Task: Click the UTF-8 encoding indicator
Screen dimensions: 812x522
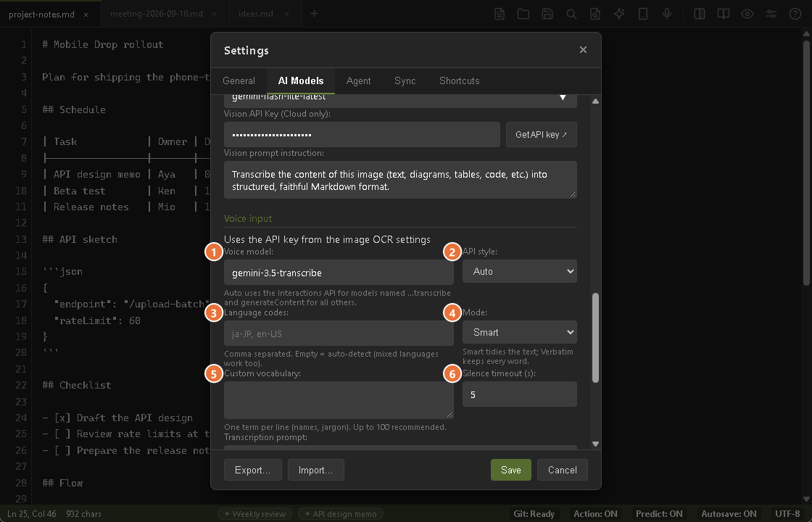Action: coord(787,514)
